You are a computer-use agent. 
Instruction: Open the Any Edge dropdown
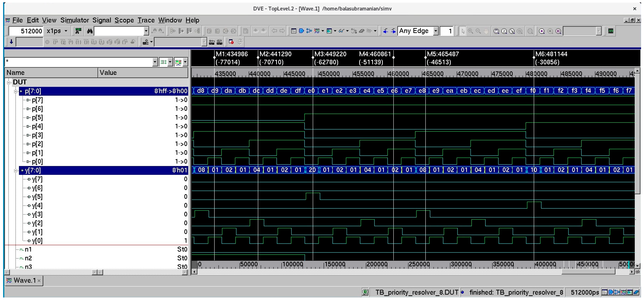click(436, 31)
